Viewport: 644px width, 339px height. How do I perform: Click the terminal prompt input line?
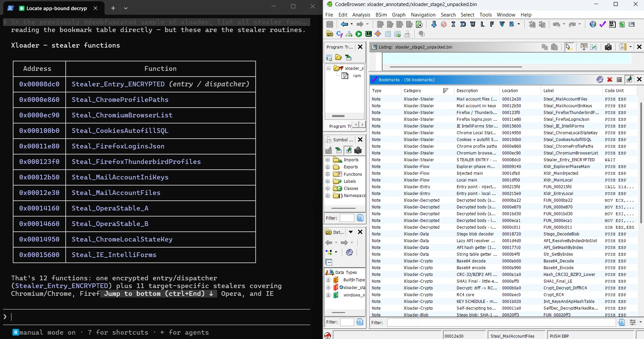click(x=157, y=317)
